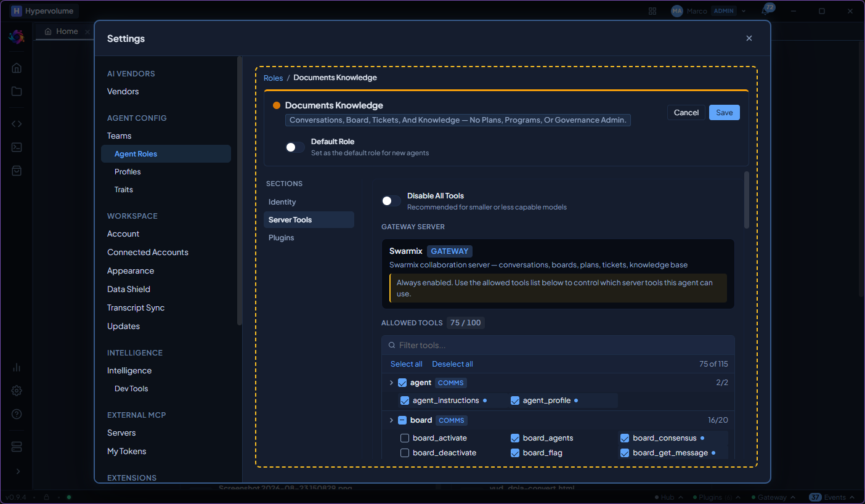This screenshot has height=504, width=865.
Task: Open Data Shield settings
Action: (129, 289)
